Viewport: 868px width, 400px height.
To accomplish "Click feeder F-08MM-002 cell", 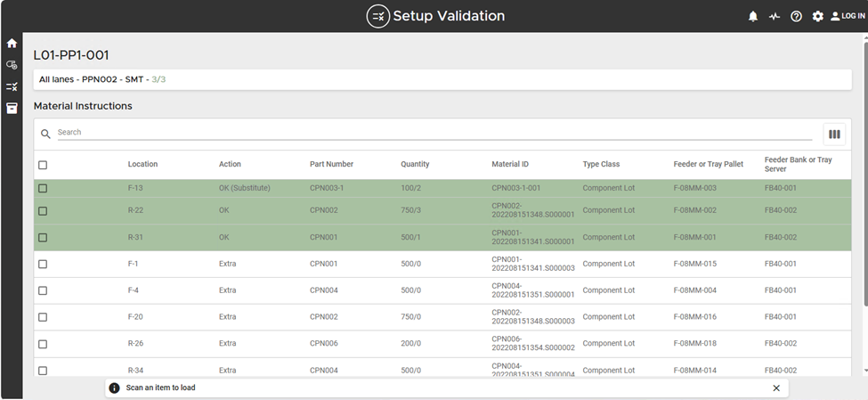I will 694,210.
